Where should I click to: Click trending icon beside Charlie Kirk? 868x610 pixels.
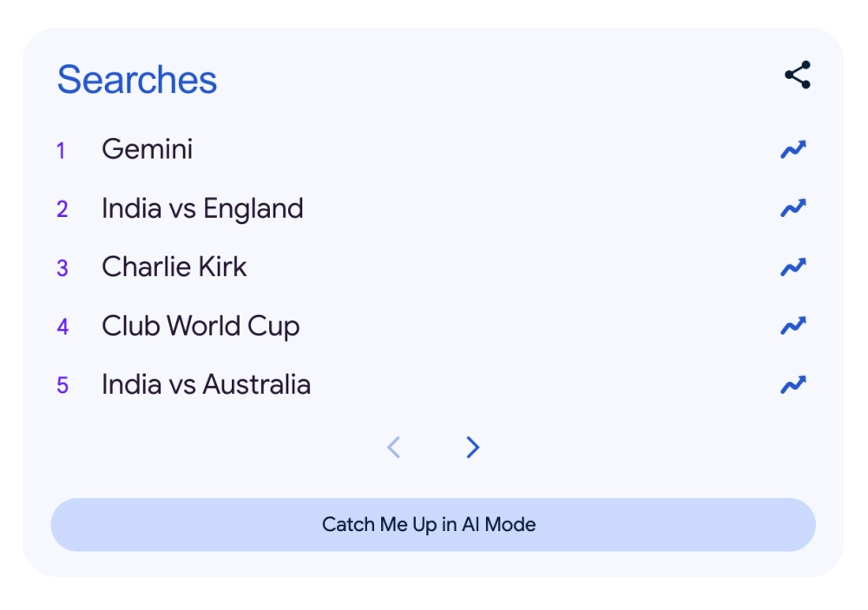coord(792,267)
